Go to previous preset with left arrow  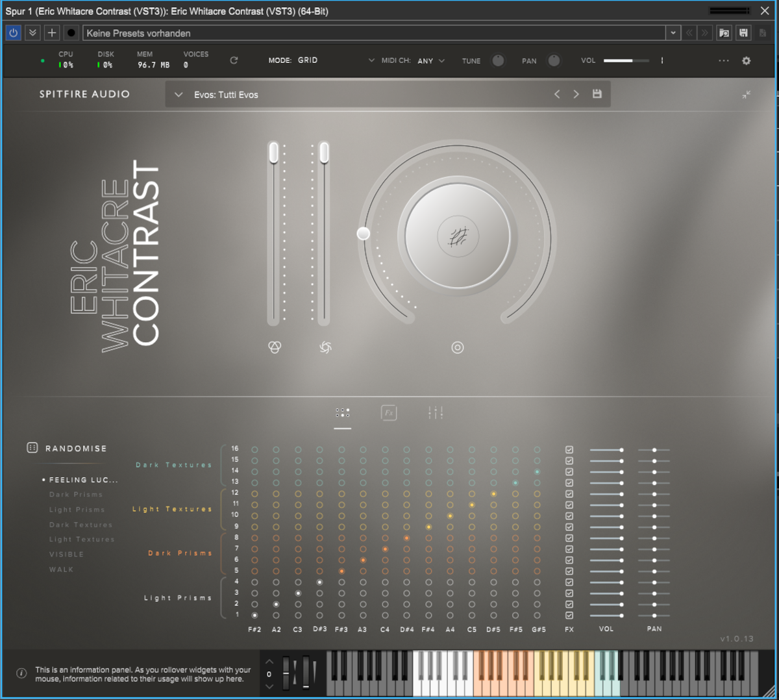point(557,94)
